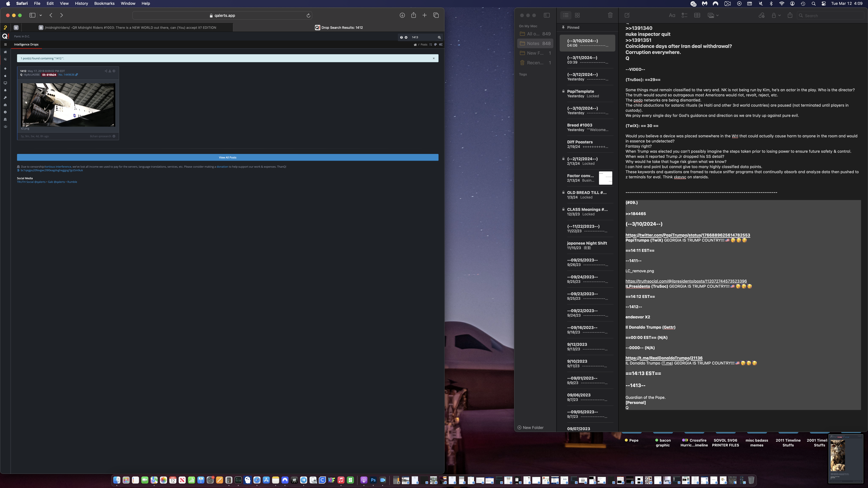Create a new note with compose icon
Screen dimensions: 868x488
point(627,15)
